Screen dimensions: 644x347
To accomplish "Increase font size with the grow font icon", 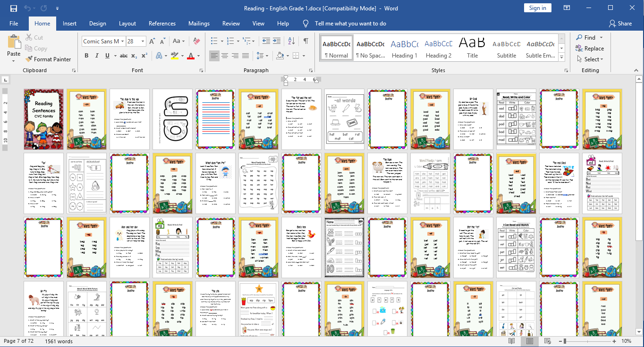I will click(152, 41).
